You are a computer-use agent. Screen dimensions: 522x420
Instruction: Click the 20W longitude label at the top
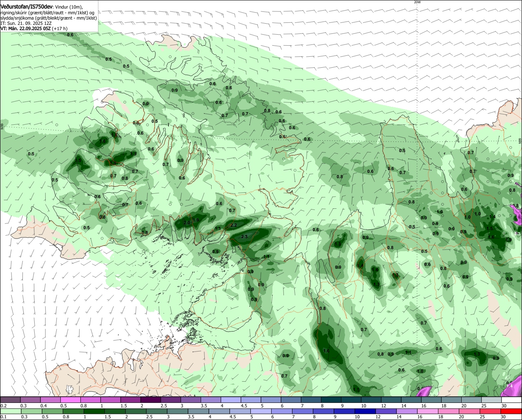417,2
